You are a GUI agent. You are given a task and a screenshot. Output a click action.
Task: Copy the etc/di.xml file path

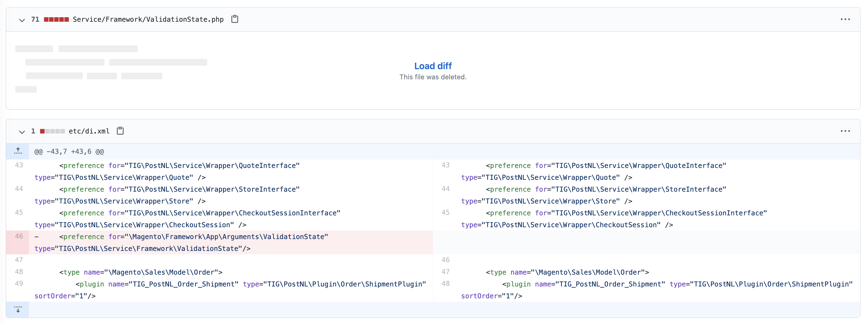click(120, 131)
